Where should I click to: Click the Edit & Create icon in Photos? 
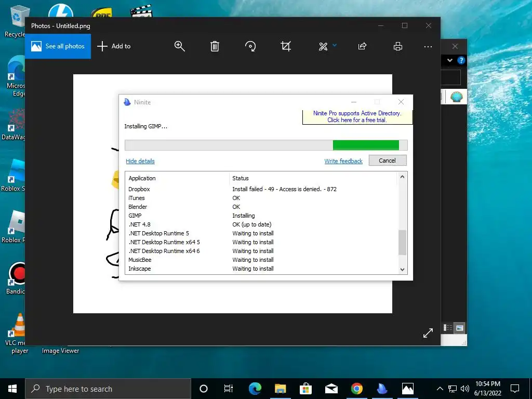click(323, 46)
